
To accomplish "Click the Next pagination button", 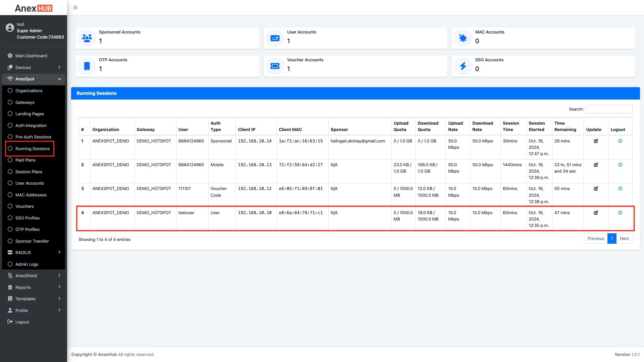I will [624, 238].
